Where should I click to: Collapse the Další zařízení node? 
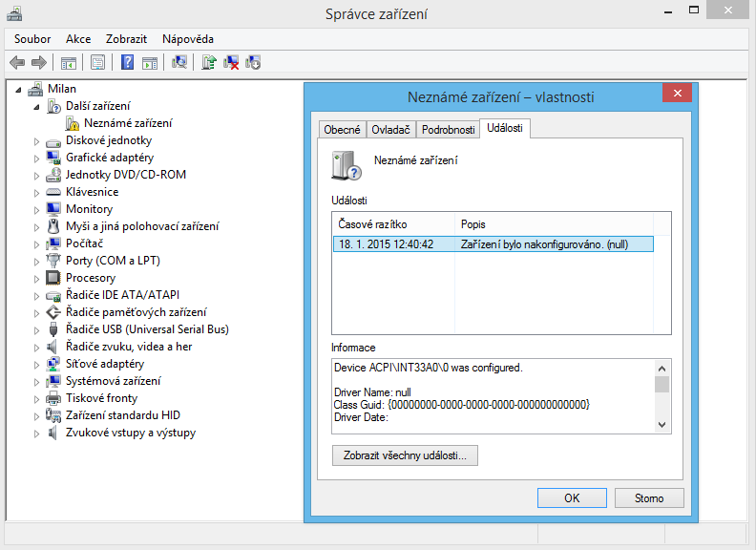[38, 106]
